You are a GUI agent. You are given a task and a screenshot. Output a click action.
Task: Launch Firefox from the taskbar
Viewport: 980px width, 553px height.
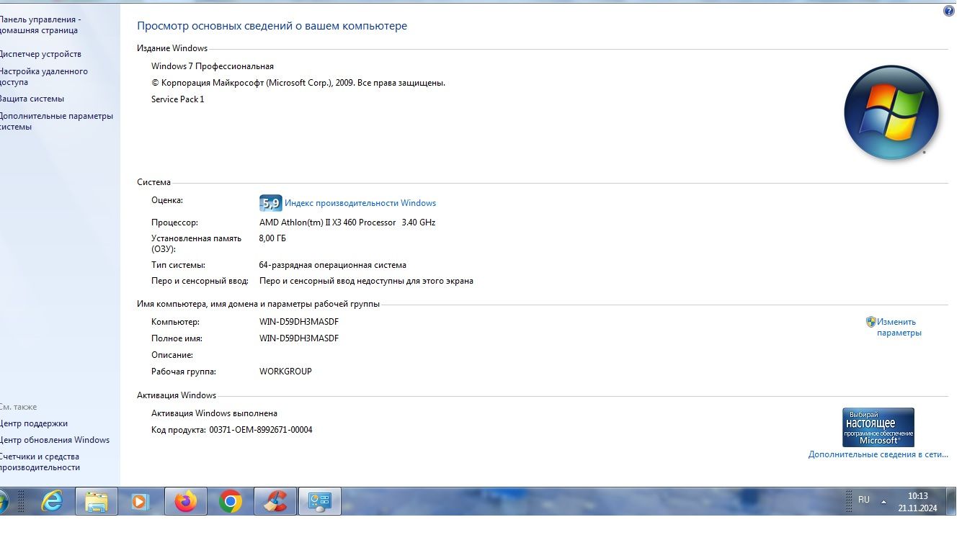click(186, 501)
